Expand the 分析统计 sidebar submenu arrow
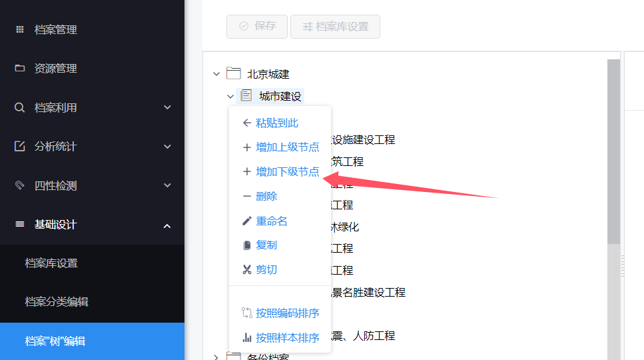Viewport: 644px width, 360px height. coord(167,146)
